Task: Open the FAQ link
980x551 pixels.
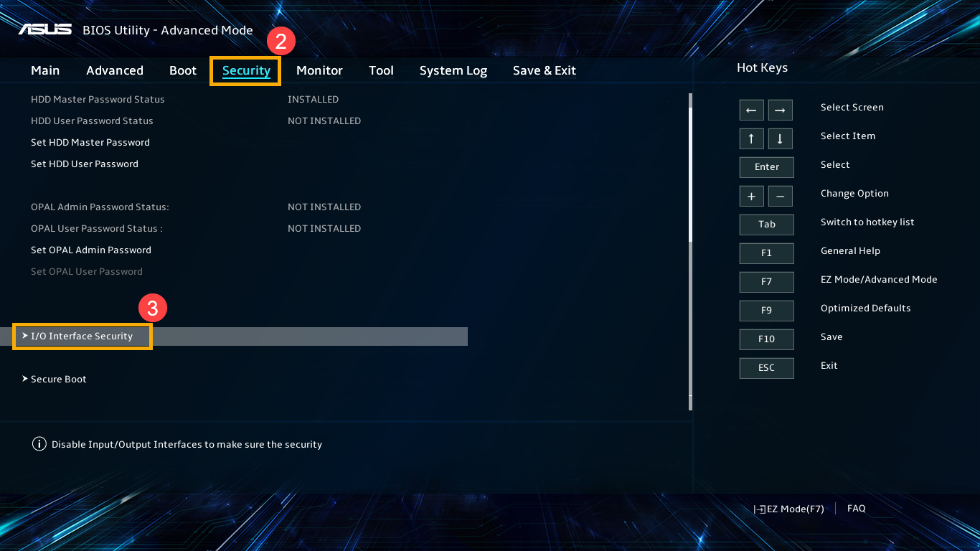Action: click(x=856, y=508)
